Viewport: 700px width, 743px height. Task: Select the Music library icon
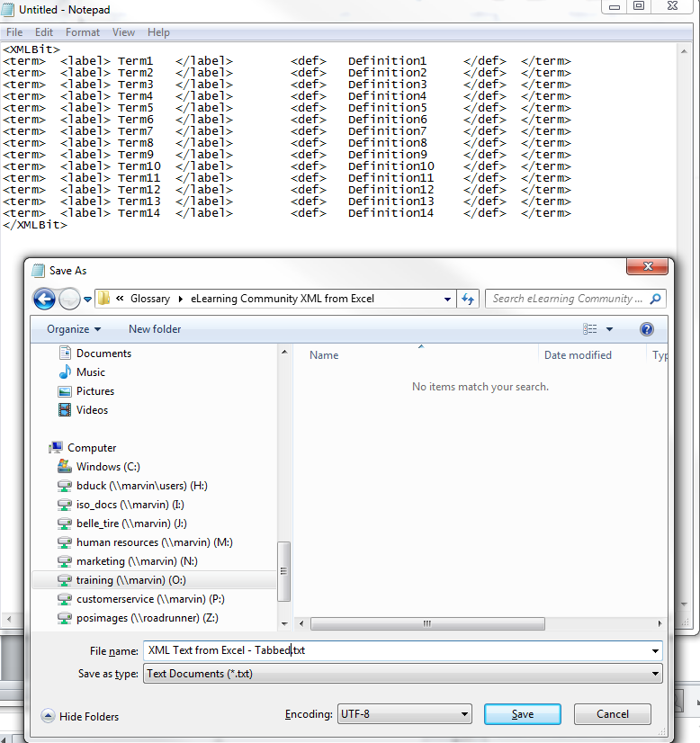pos(65,372)
